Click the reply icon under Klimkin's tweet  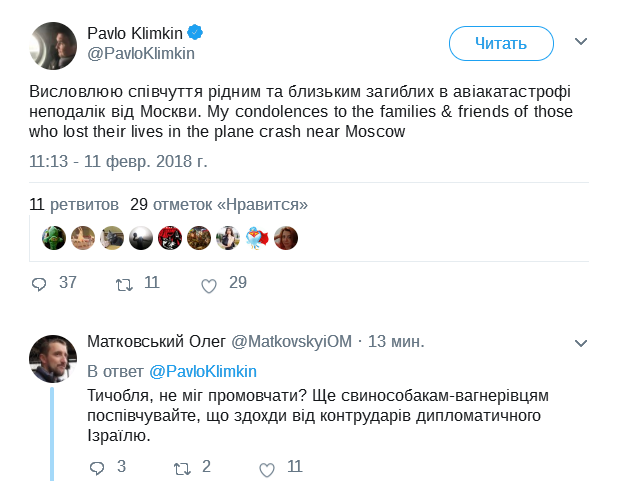click(x=39, y=284)
